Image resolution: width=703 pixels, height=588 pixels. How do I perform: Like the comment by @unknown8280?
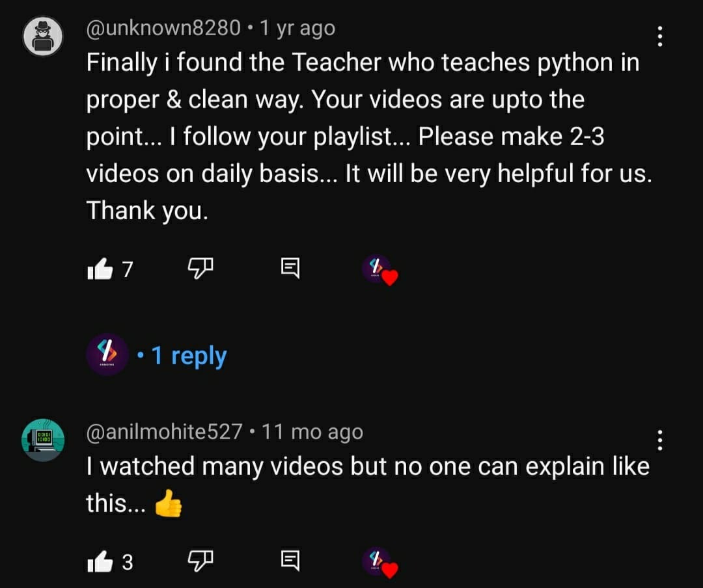100,269
